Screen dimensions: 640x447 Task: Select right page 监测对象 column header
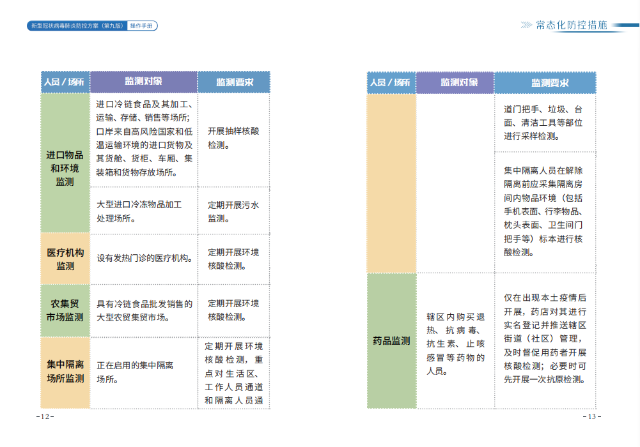tap(453, 81)
